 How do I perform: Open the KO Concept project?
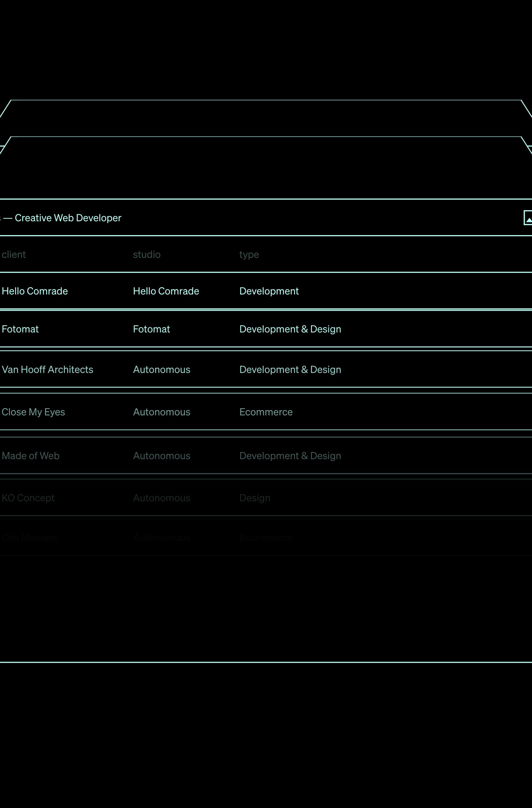click(28, 498)
